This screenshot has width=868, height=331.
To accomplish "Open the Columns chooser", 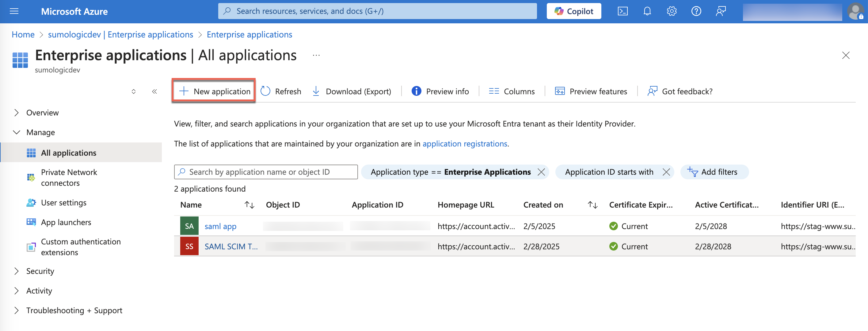I will (511, 91).
